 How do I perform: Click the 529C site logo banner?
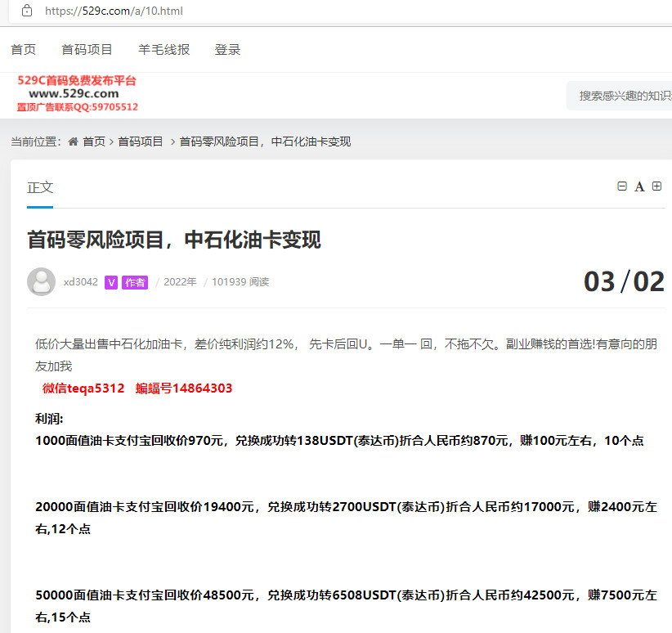coord(77,93)
